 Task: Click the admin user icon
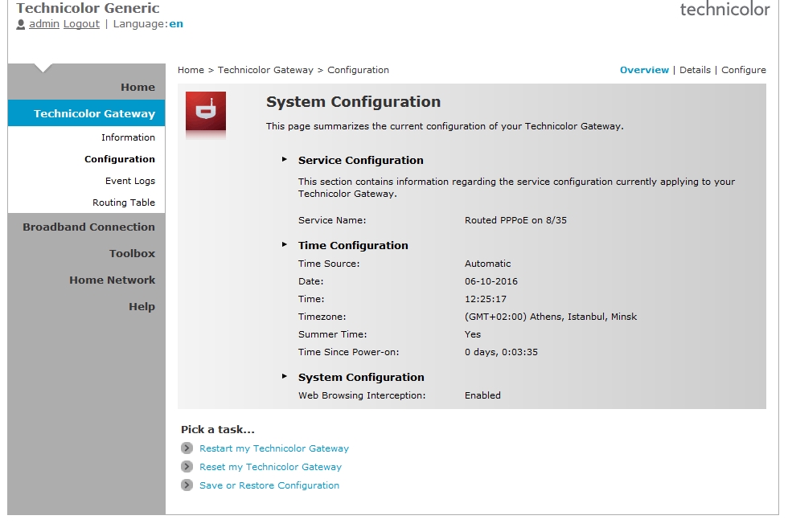[21, 24]
